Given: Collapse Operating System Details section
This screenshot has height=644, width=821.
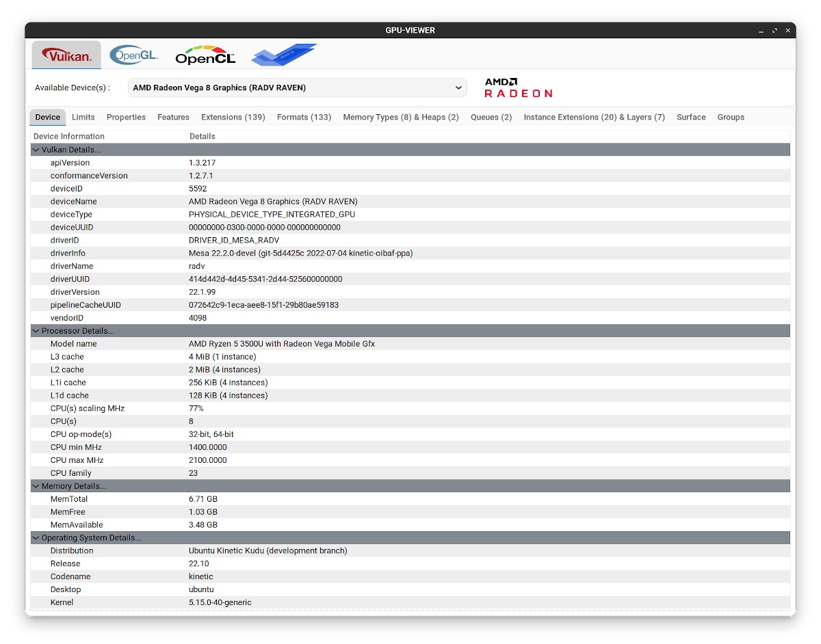Looking at the screenshot, I should coord(36,538).
